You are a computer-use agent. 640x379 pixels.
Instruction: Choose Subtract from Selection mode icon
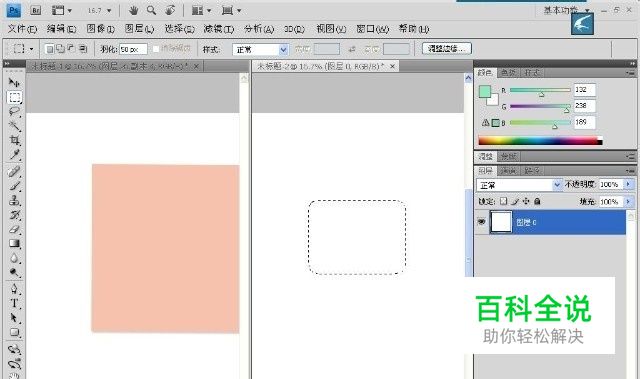tap(71, 49)
